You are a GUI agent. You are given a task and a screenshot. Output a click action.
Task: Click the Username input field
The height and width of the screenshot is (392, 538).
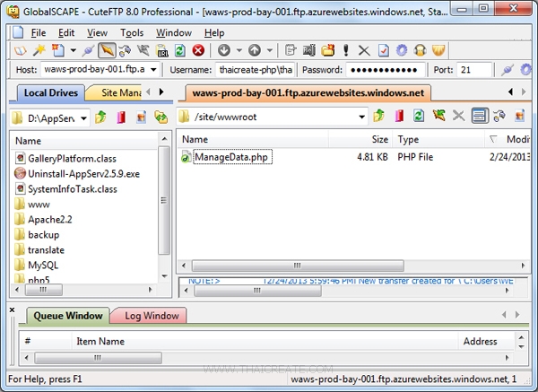[x=256, y=70]
